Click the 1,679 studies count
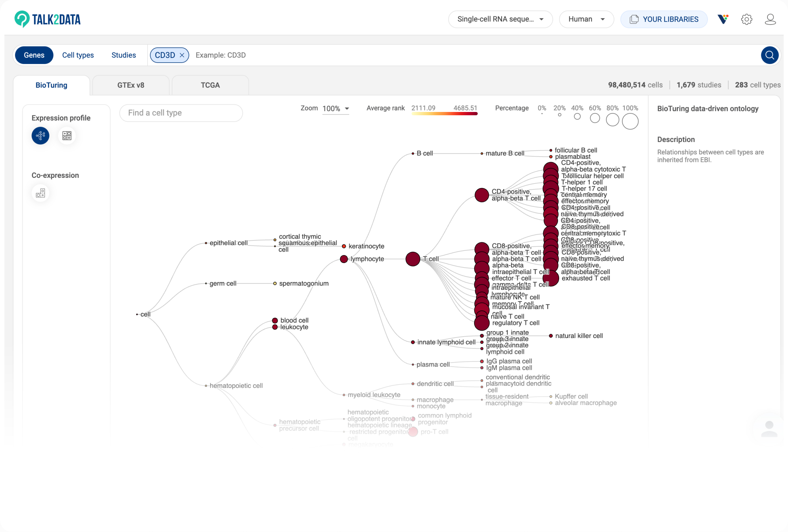The height and width of the screenshot is (532, 788). [x=699, y=85]
